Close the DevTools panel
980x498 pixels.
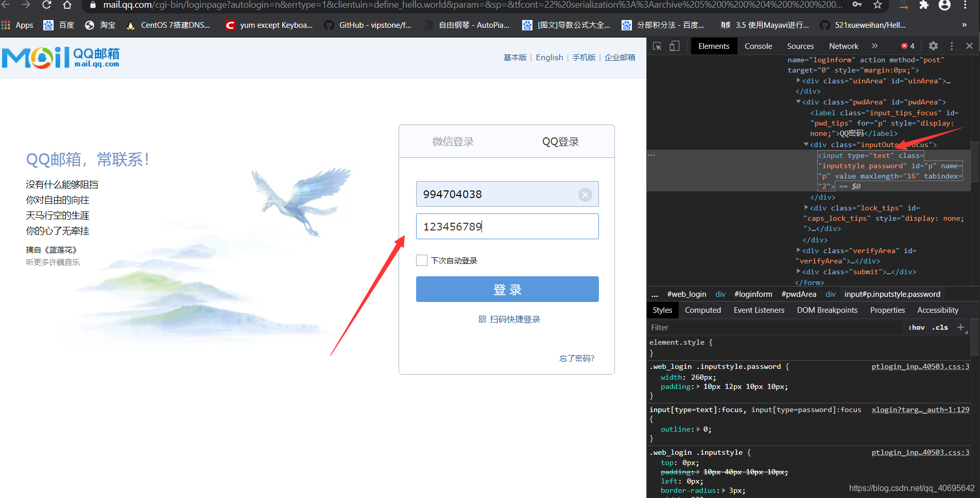969,46
